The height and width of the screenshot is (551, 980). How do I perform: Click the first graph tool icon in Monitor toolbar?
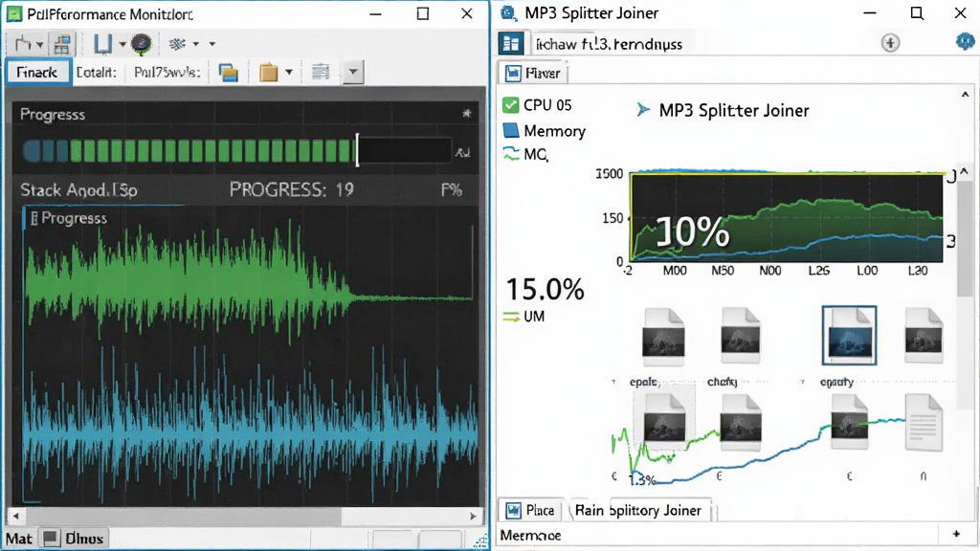pos(23,44)
